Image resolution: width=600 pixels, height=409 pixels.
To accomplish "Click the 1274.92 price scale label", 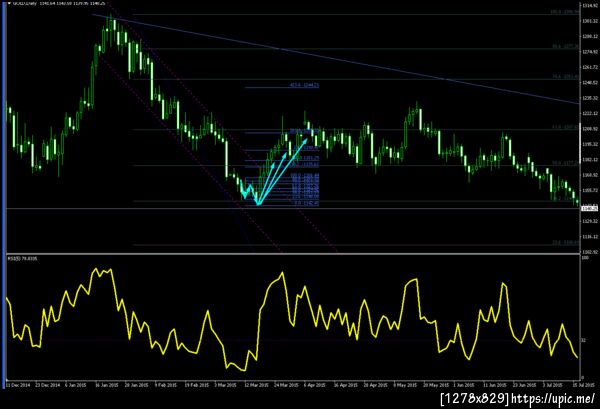I will 590,52.
